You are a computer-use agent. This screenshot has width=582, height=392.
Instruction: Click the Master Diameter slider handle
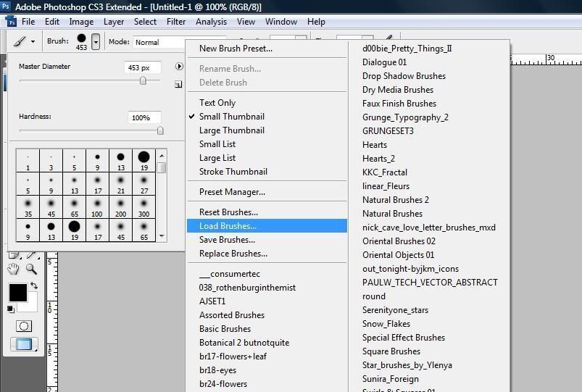coord(143,80)
